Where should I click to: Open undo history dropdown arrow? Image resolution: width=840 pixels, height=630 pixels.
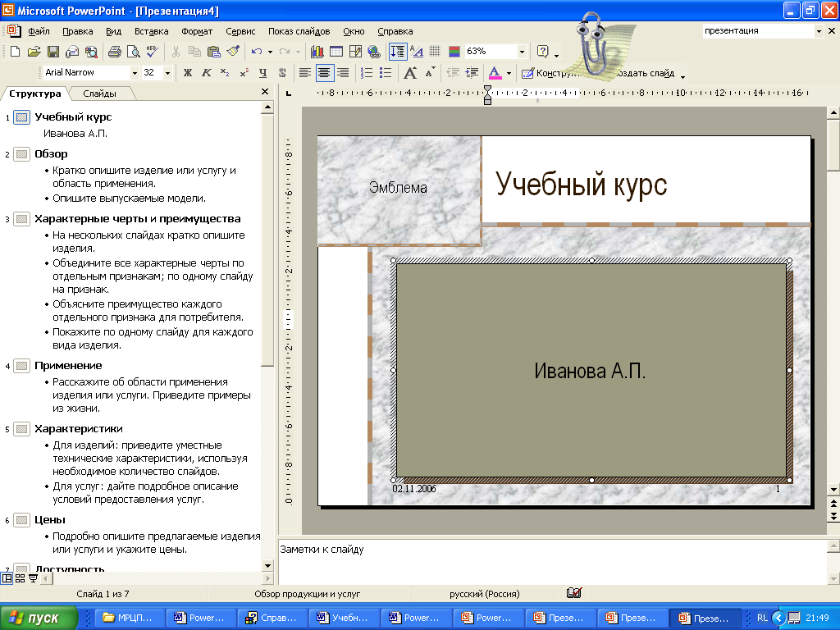pos(270,52)
